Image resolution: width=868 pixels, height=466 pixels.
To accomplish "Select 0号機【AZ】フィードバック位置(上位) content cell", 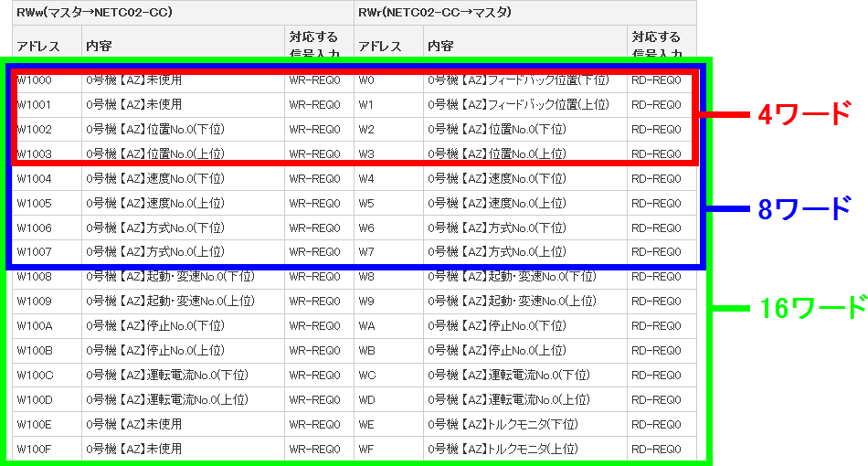I will click(524, 104).
